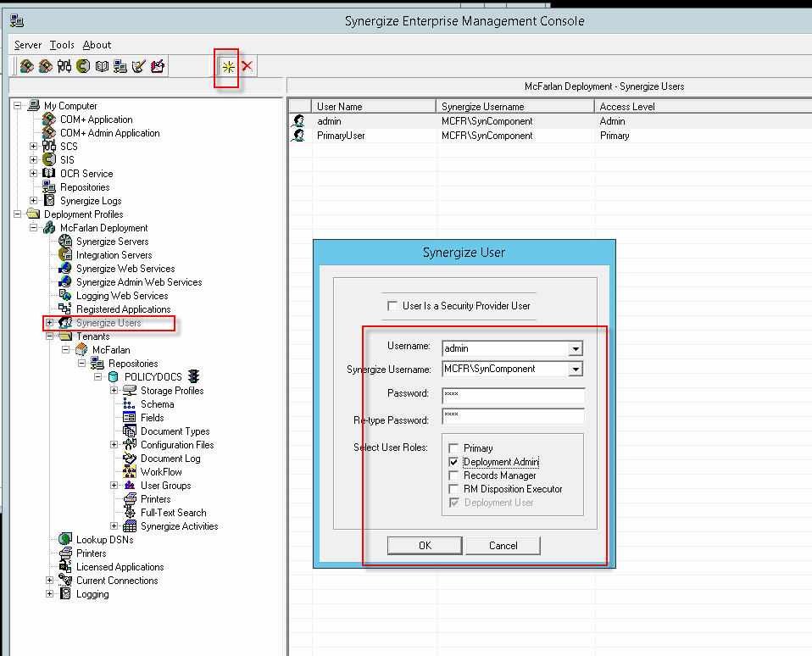The width and height of the screenshot is (812, 656).
Task: Expand the User Groups node
Action: point(114,485)
